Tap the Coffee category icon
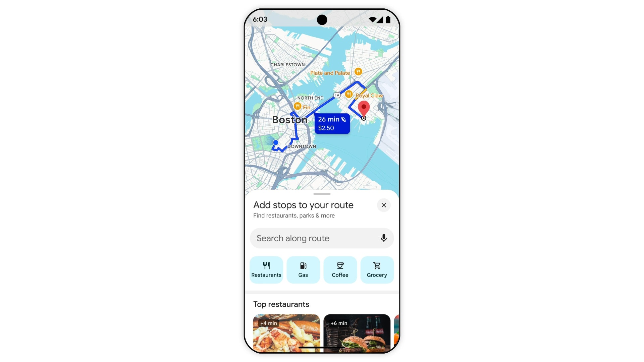644x362 pixels. [x=340, y=269]
